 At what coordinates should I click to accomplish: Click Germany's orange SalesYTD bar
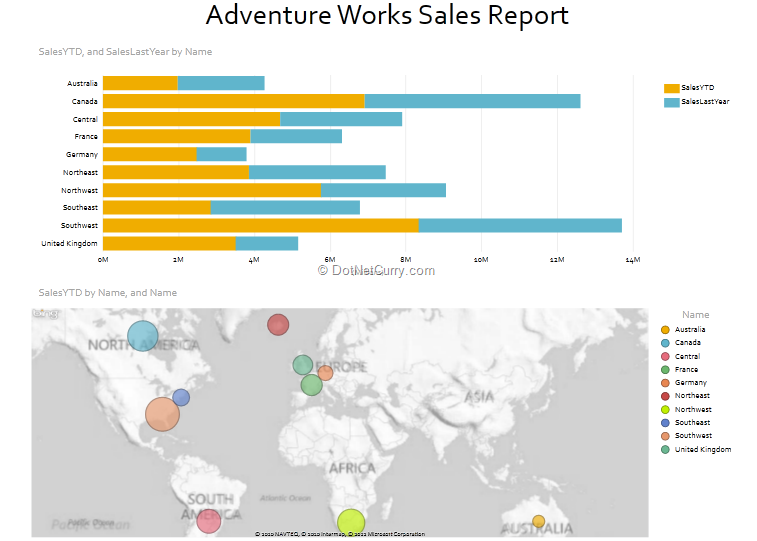(150, 154)
